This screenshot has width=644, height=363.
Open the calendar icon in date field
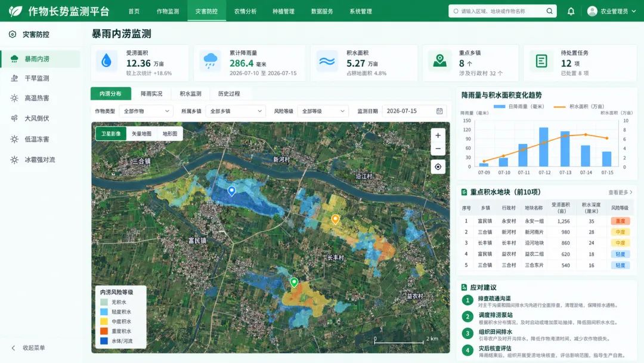coord(439,111)
